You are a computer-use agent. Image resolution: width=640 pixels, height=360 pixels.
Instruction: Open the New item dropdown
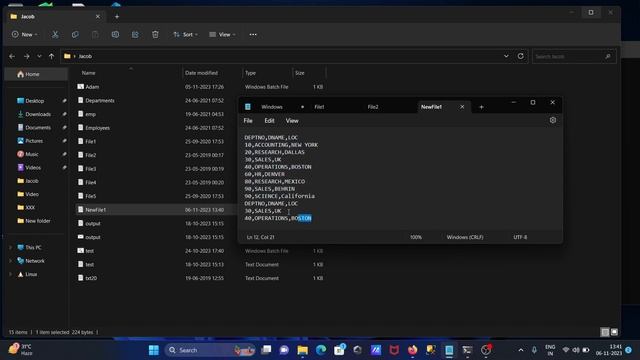[x=25, y=35]
